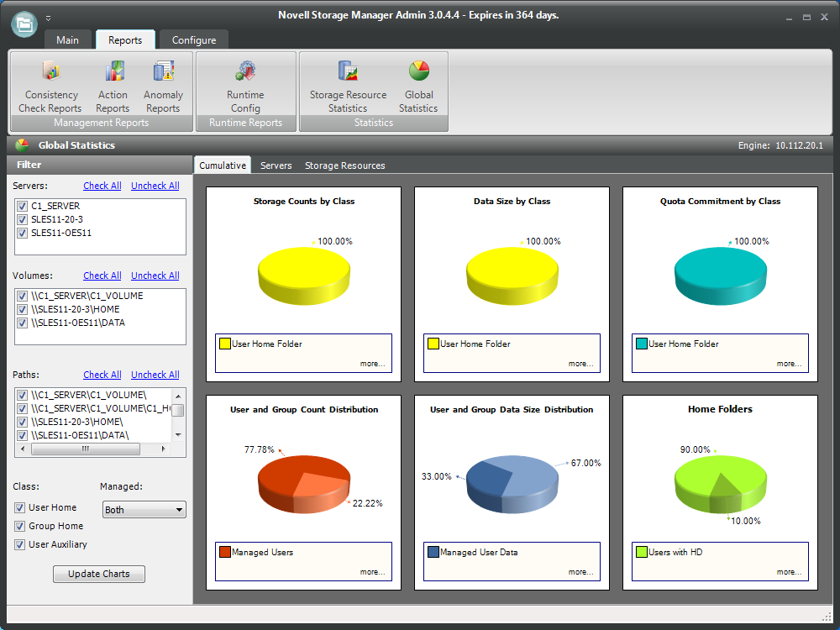
Task: Toggle the \\SLES11-20-3\HOME volume checkbox
Action: coord(22,309)
